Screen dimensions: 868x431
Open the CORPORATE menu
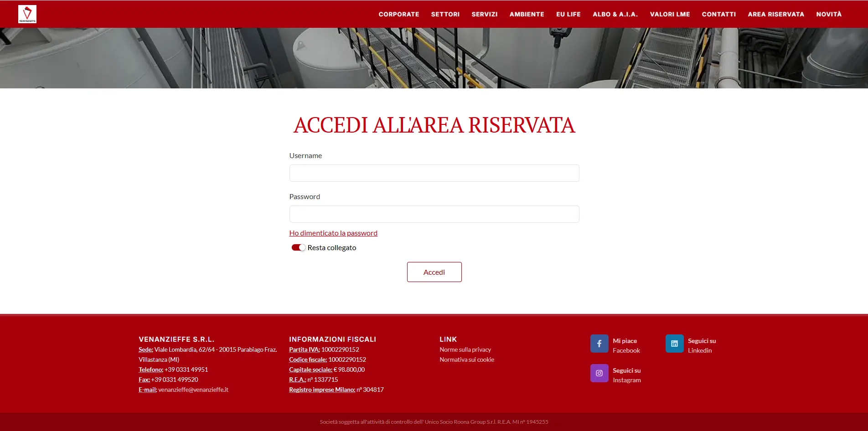(399, 14)
